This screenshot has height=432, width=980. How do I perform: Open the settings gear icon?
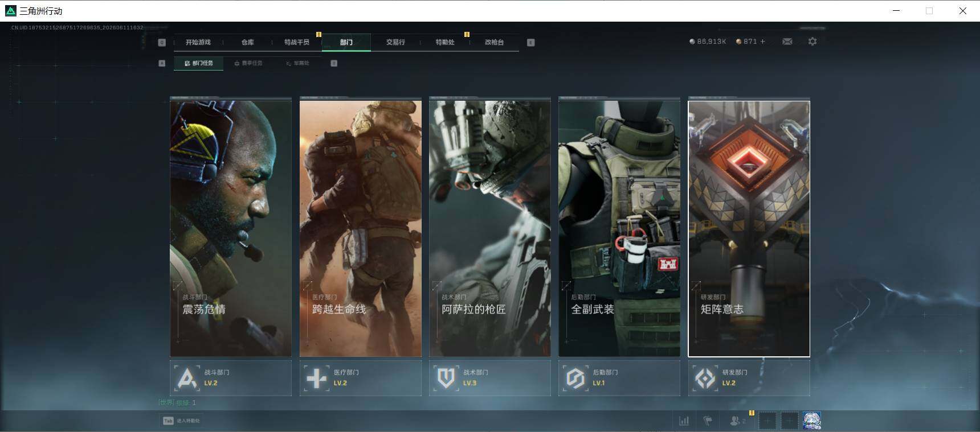click(812, 42)
